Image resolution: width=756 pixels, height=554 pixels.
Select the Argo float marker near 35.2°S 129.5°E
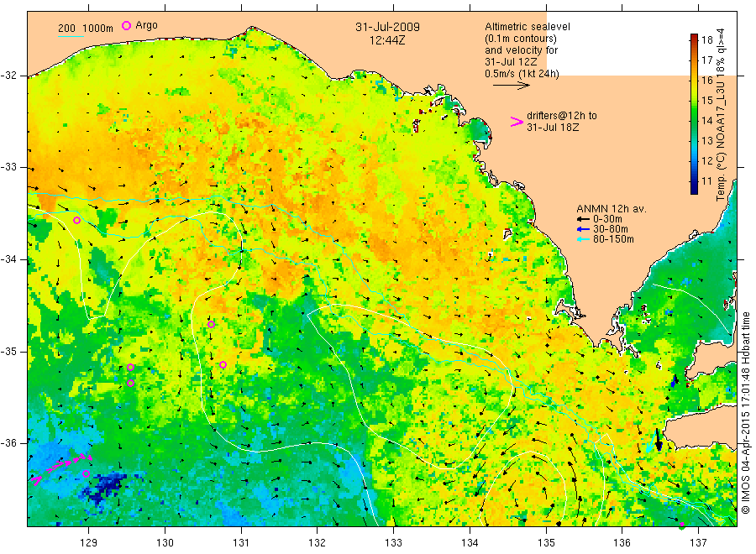[130, 367]
